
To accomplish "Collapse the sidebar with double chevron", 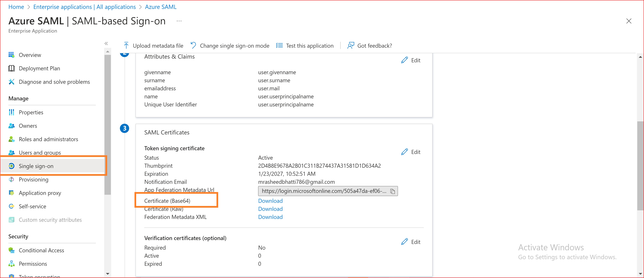I will (x=106, y=43).
